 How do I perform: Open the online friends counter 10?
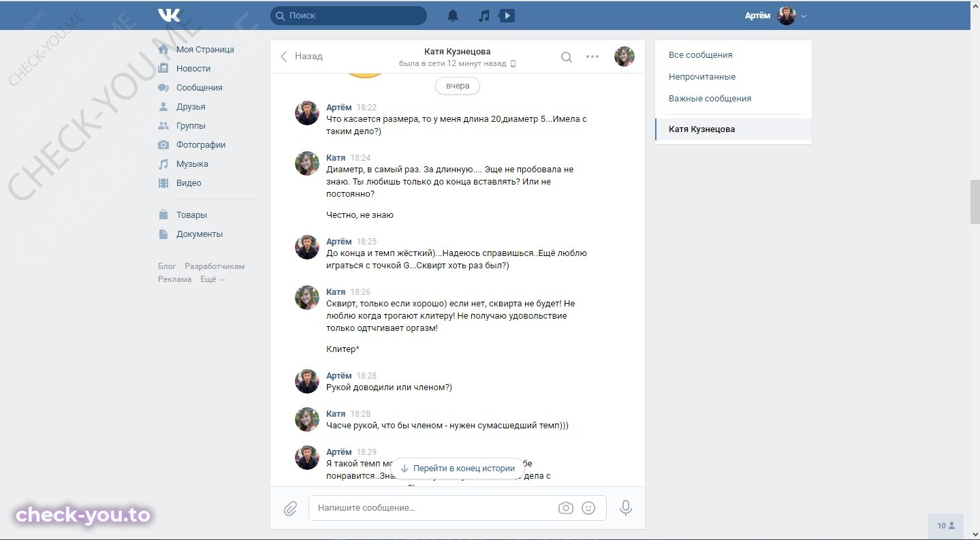pos(946,526)
